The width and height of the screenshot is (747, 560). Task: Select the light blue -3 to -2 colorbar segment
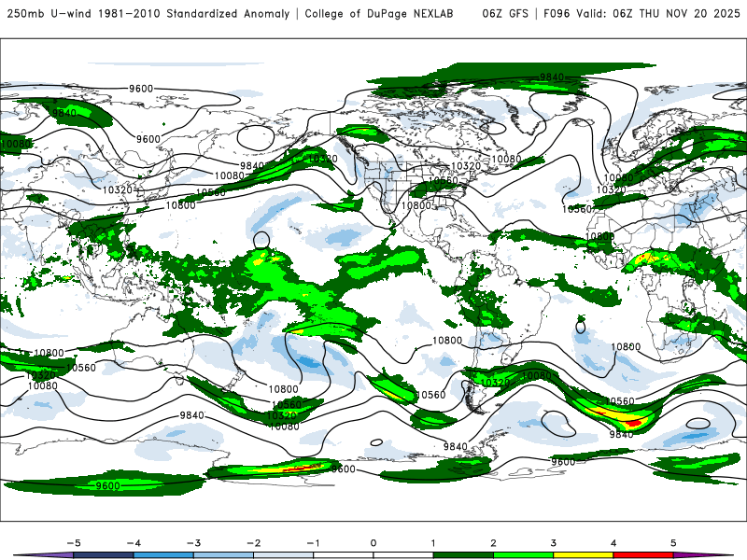223,555
